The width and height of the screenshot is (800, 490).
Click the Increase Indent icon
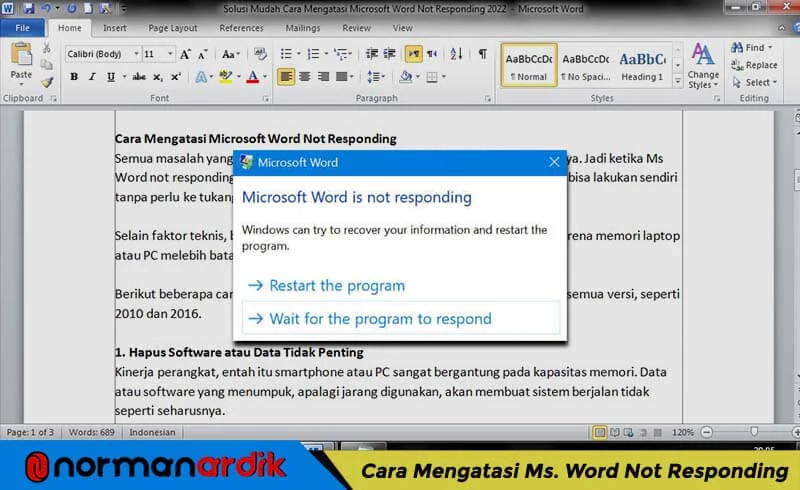(x=390, y=54)
